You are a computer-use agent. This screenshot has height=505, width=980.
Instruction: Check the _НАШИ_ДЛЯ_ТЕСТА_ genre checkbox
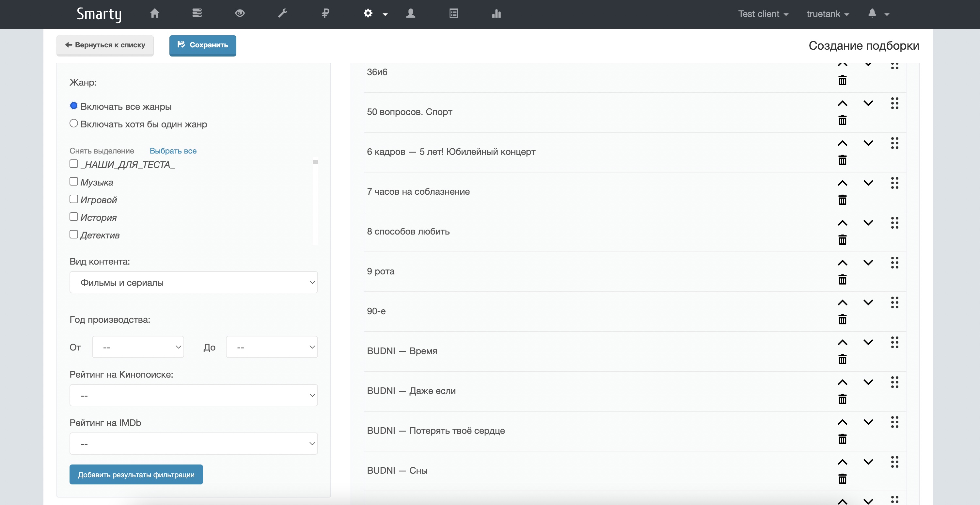[x=74, y=164]
